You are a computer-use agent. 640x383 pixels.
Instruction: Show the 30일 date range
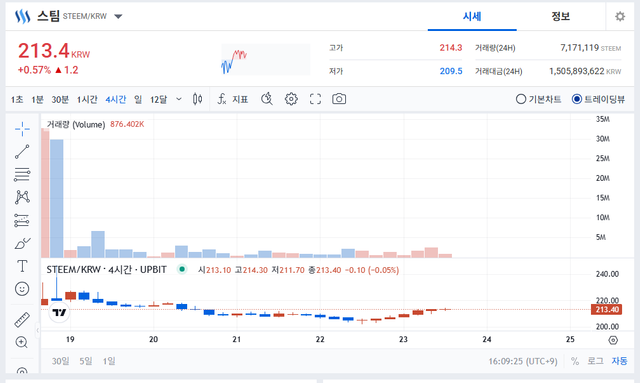pos(60,361)
